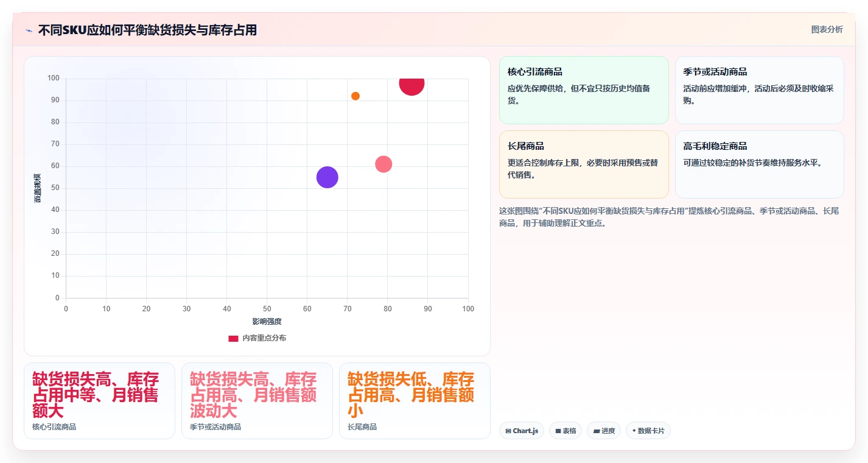Click the 图表分析 label in the header
868x463 pixels.
827,29
